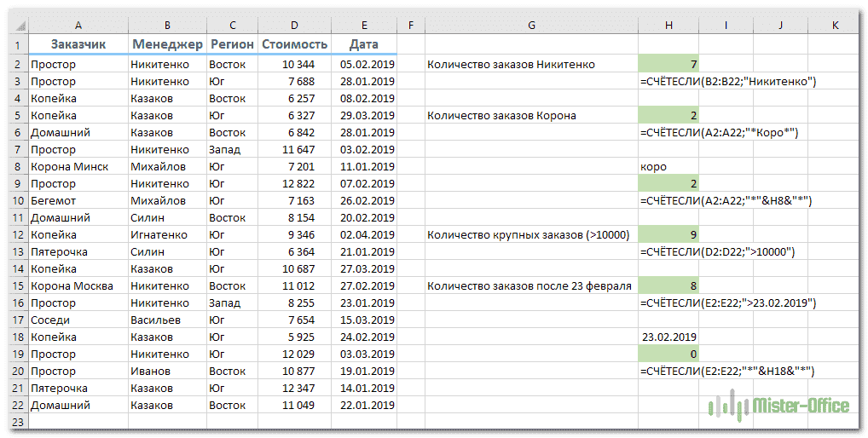Click the Заказчик header cell
The image size is (868, 438).
(78, 44)
